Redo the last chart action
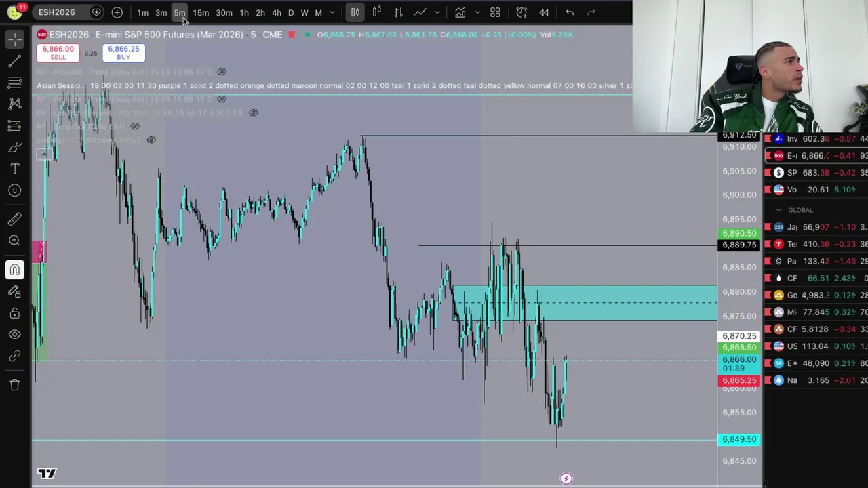Image resolution: width=868 pixels, height=488 pixels. coord(591,12)
